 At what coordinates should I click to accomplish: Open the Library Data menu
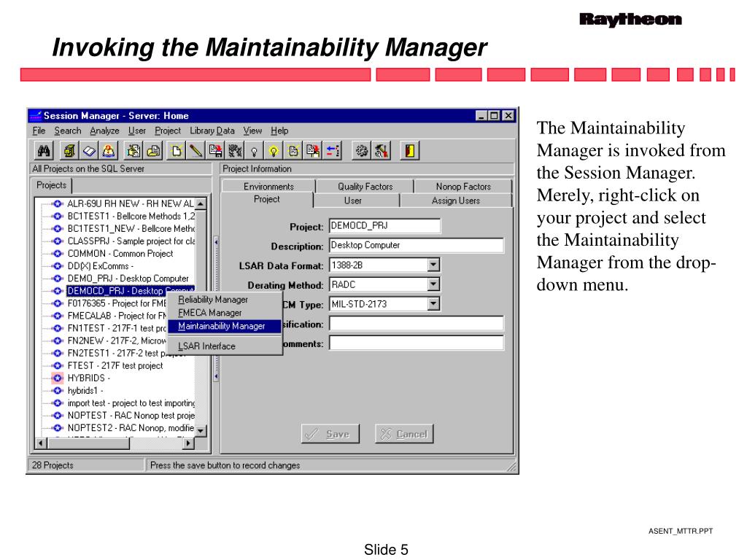tap(212, 131)
